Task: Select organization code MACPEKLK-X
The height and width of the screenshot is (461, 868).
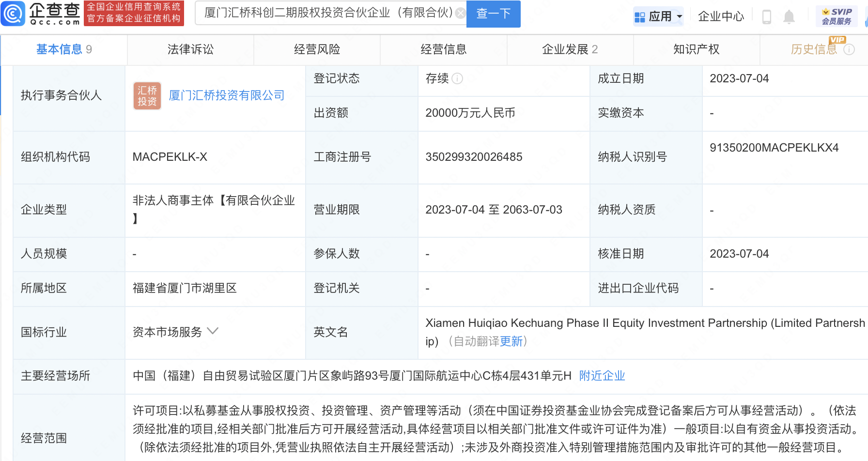Action: [170, 157]
